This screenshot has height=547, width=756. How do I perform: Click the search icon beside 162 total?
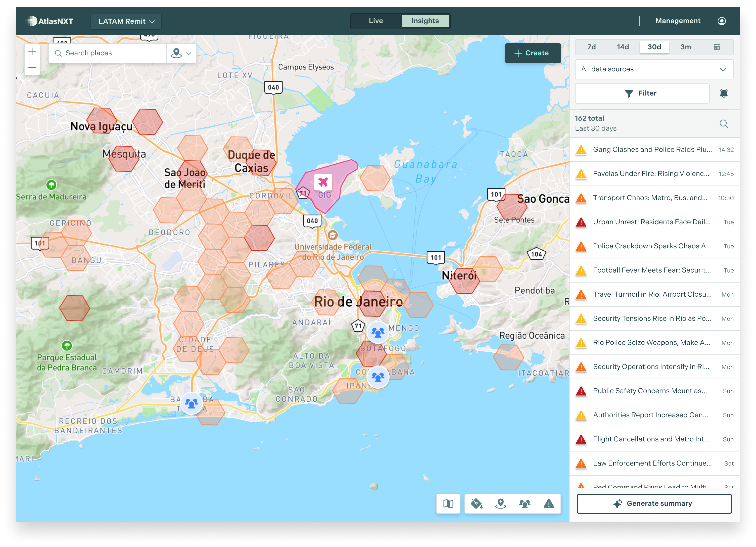[x=723, y=124]
